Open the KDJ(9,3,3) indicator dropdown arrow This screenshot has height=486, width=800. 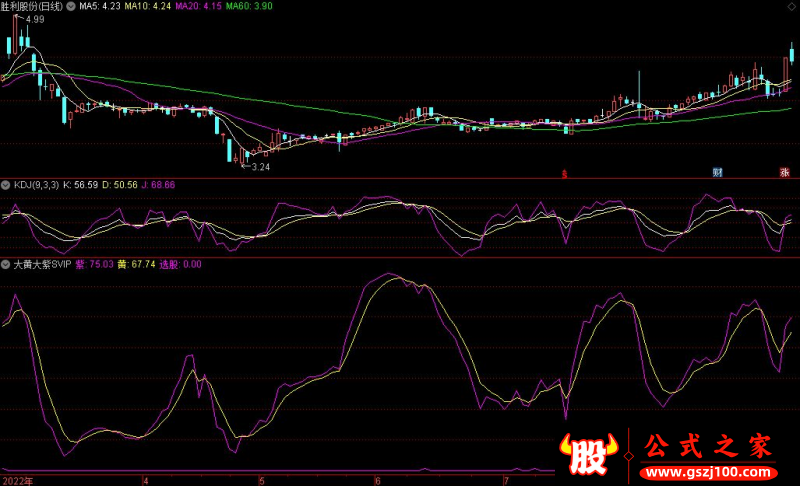click(x=6, y=185)
